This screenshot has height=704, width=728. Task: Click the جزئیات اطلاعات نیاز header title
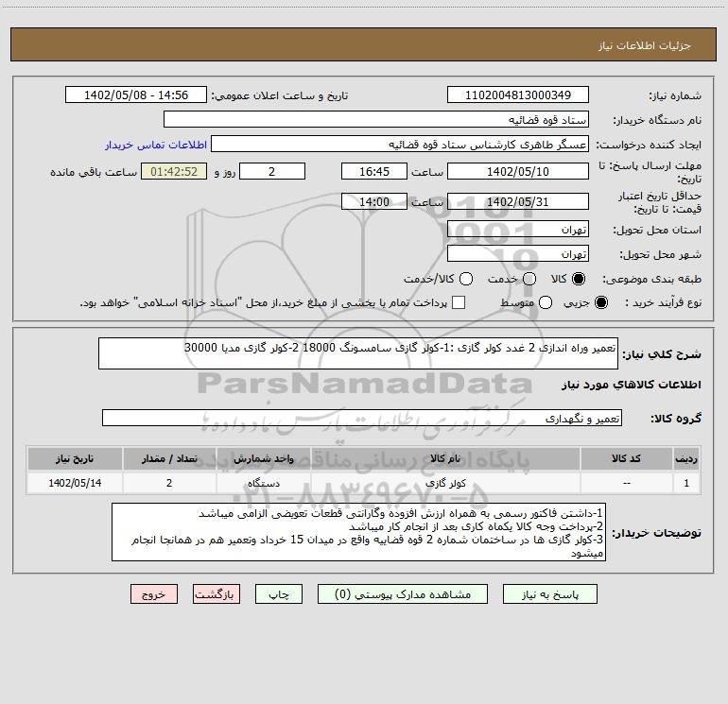[x=644, y=45]
